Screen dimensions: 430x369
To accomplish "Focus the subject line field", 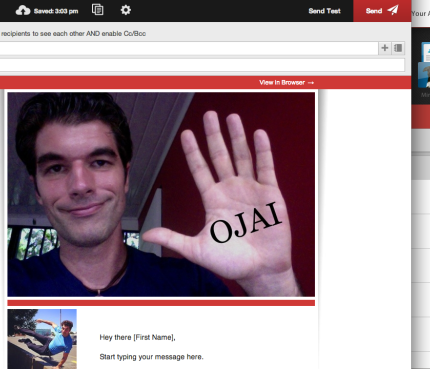I will 202,65.
